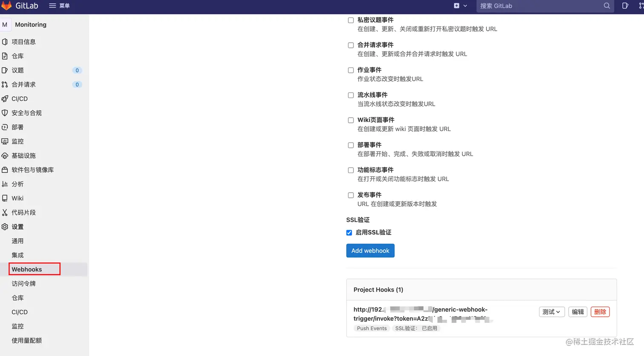Click the generic-webhook-trigger hook URL
The height and width of the screenshot is (356, 644).
[x=423, y=314]
